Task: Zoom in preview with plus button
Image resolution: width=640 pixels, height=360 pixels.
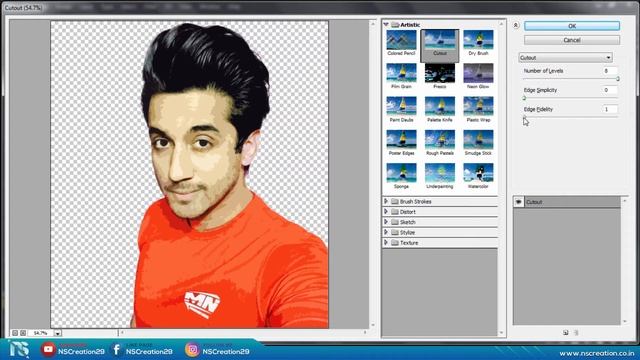Action: pyautogui.click(x=23, y=333)
